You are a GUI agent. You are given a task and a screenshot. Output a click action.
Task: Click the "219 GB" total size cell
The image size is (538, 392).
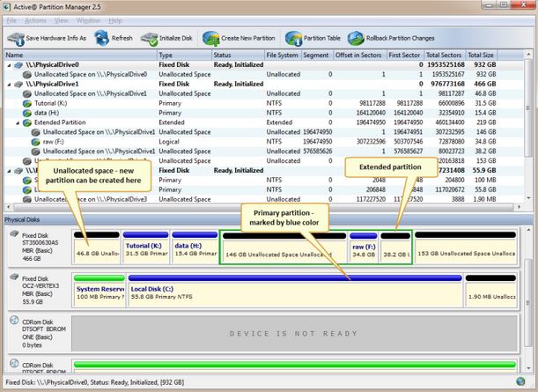486,122
